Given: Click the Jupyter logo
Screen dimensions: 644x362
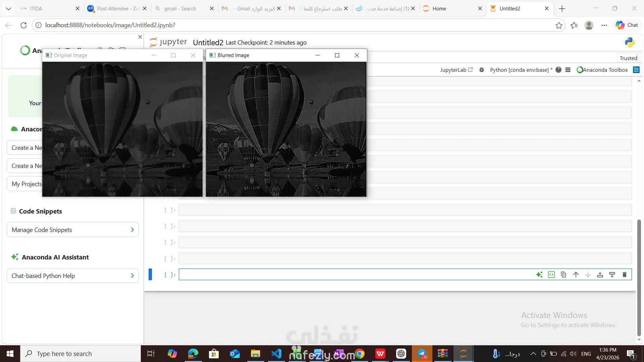Looking at the screenshot, I should [x=168, y=42].
